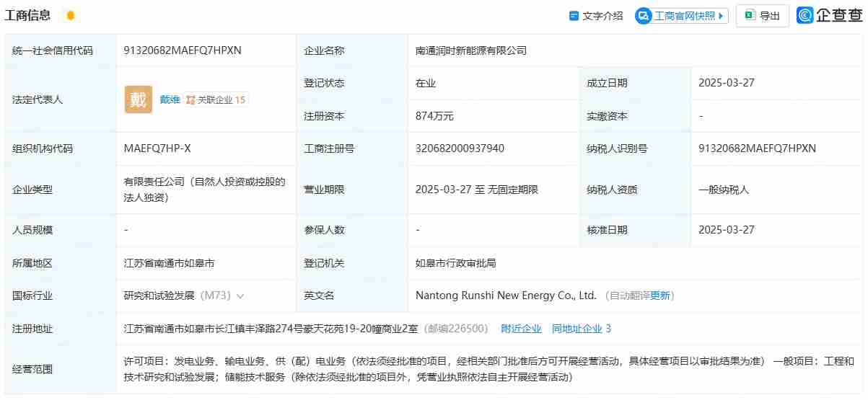Viewport: 868px width, 400px height.
Task: Click the 核准日期 value 2025-03-27
Action: pos(727,230)
